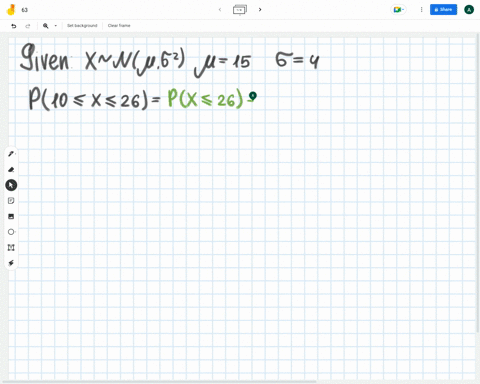Select the Pen tool
The width and height of the screenshot is (480, 384).
tap(11, 154)
